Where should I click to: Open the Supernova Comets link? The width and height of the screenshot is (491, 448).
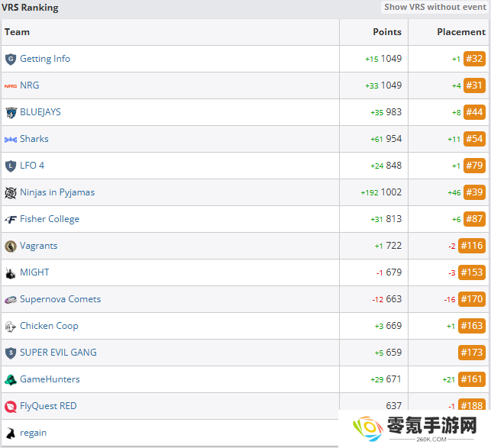60,299
